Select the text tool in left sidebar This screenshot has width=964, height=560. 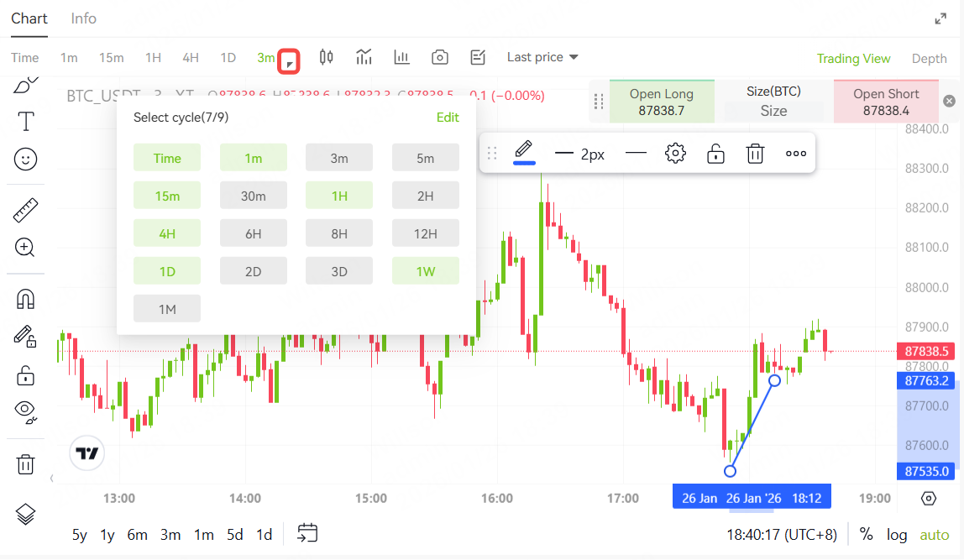point(26,122)
